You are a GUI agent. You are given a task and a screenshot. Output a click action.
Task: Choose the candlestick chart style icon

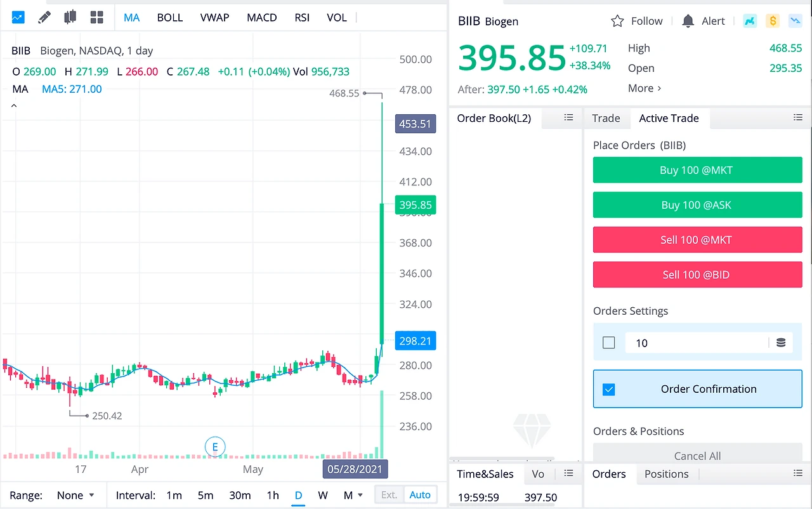(70, 17)
